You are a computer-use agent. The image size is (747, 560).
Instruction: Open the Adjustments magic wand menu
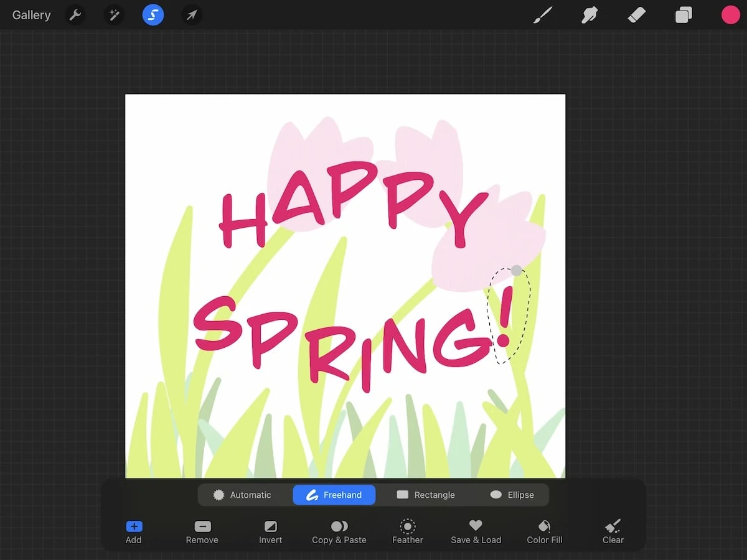click(x=114, y=15)
